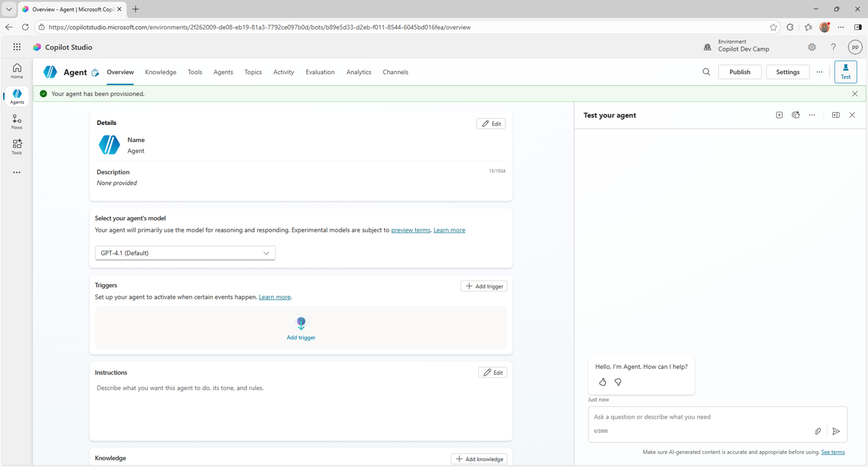Screen dimensions: 868x467
Task: Dismiss the provisioned notification banner
Action: pos(854,94)
